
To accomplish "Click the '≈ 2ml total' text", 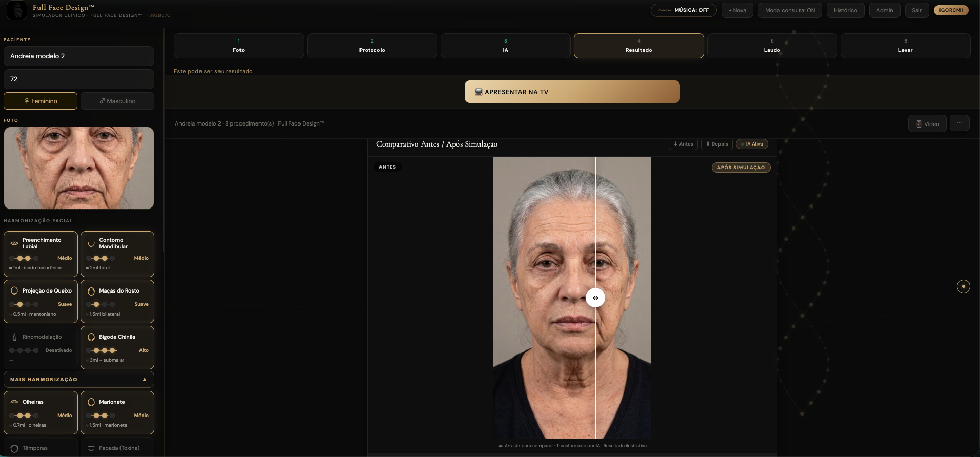I will pos(98,268).
